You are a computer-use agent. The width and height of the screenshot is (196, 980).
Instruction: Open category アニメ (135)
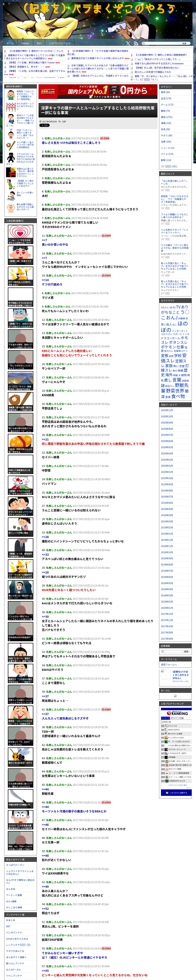coord(167,154)
